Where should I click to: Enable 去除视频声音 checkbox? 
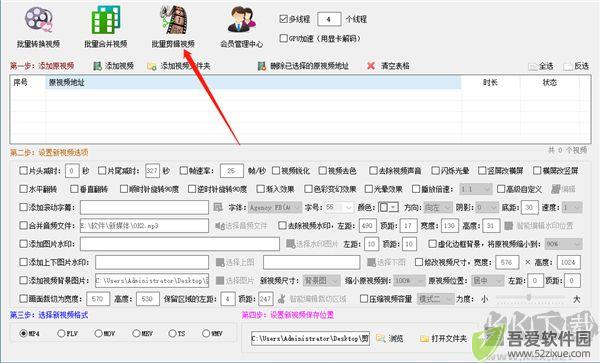(373, 171)
